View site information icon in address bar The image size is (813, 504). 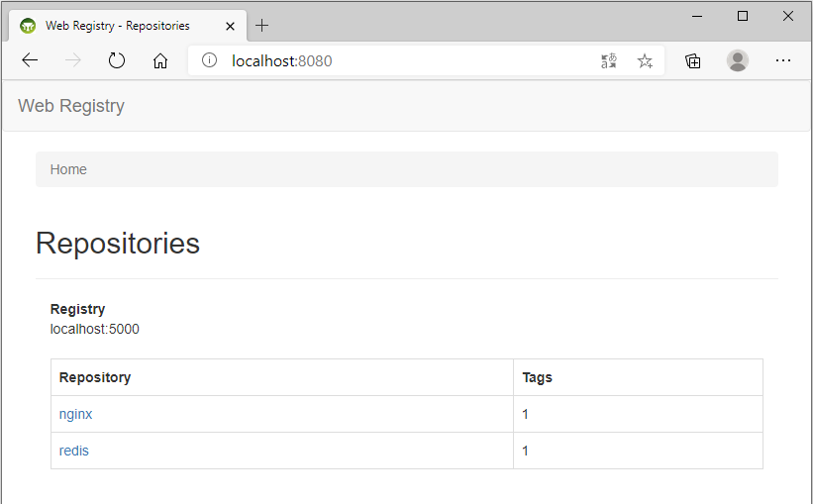click(210, 60)
